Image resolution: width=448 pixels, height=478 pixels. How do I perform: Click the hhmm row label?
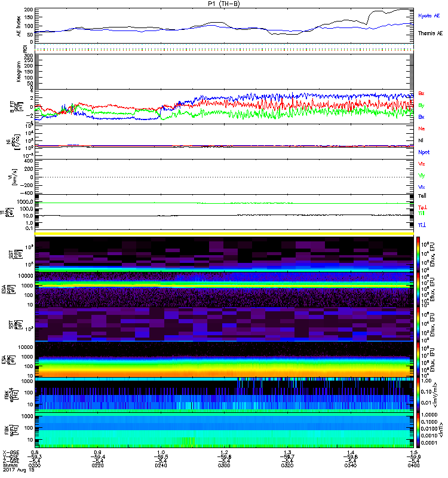click(x=10, y=465)
